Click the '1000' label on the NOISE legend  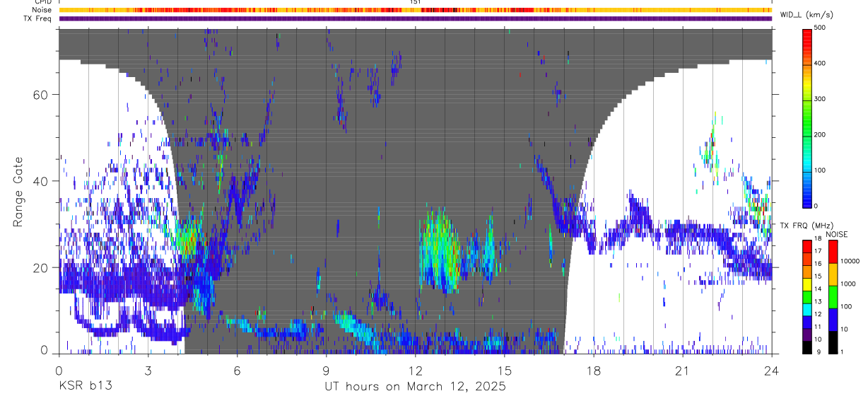[848, 284]
